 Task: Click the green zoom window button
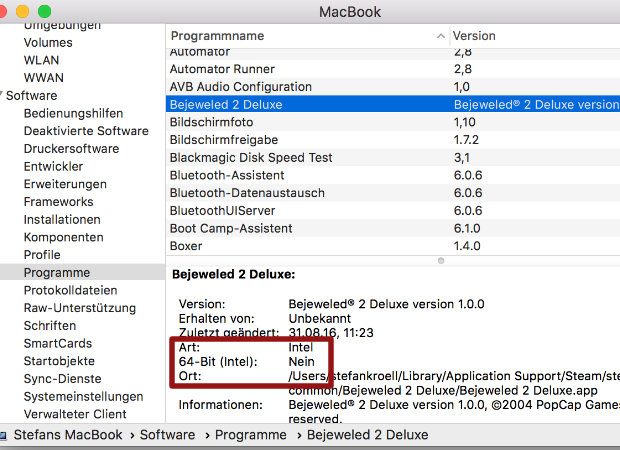44,11
